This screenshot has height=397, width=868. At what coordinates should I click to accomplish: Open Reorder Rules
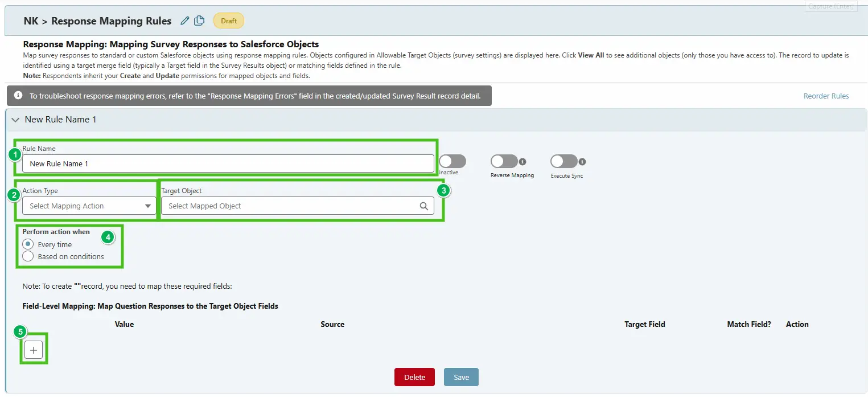[826, 96]
